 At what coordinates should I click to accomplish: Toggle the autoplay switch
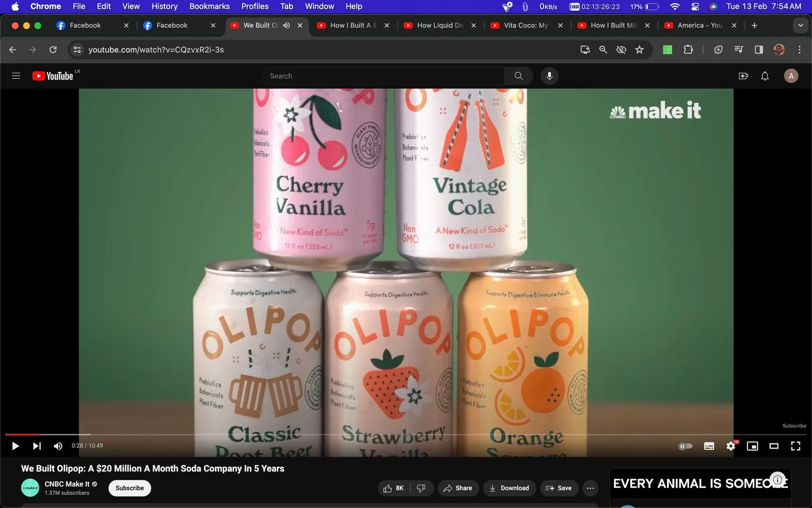(x=686, y=446)
